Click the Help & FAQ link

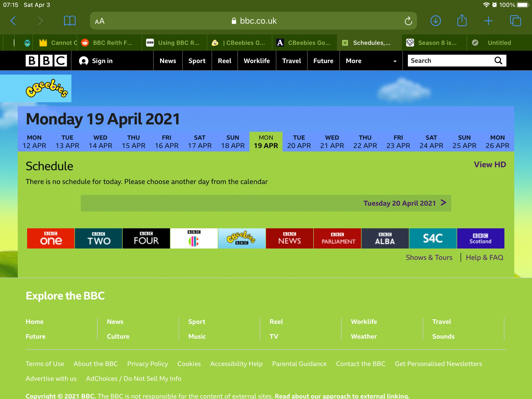tap(484, 257)
